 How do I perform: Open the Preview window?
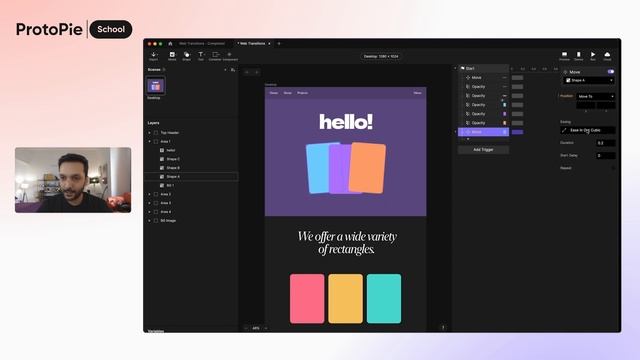[564, 56]
